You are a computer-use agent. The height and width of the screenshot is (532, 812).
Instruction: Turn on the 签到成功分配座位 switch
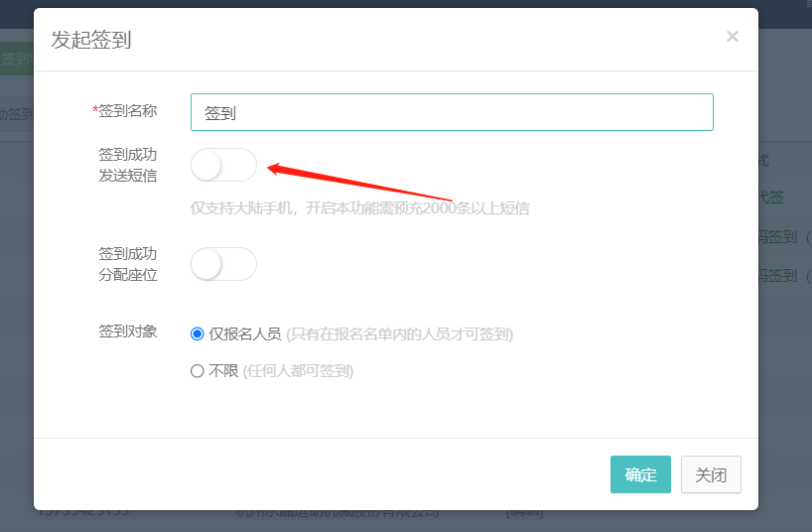pos(223,264)
